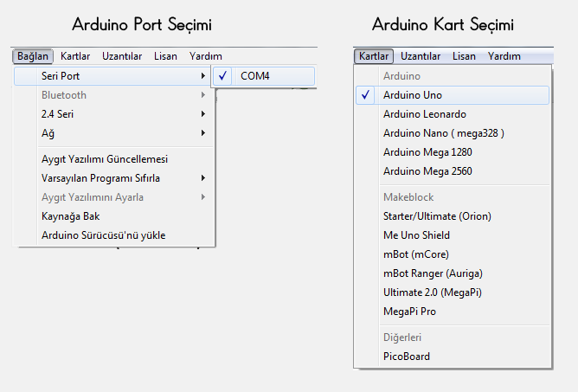Select Arduino Leonardo board
578x392 pixels.
pos(453,114)
